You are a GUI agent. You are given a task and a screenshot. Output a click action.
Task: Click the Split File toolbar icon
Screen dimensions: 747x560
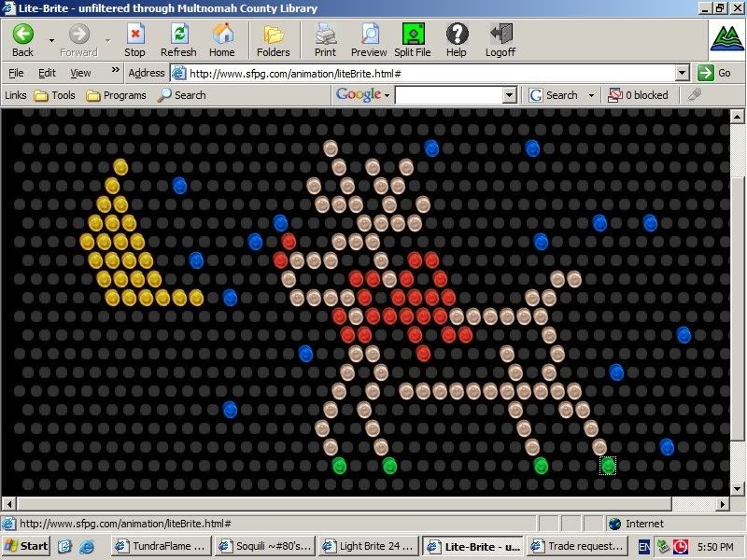click(x=413, y=40)
